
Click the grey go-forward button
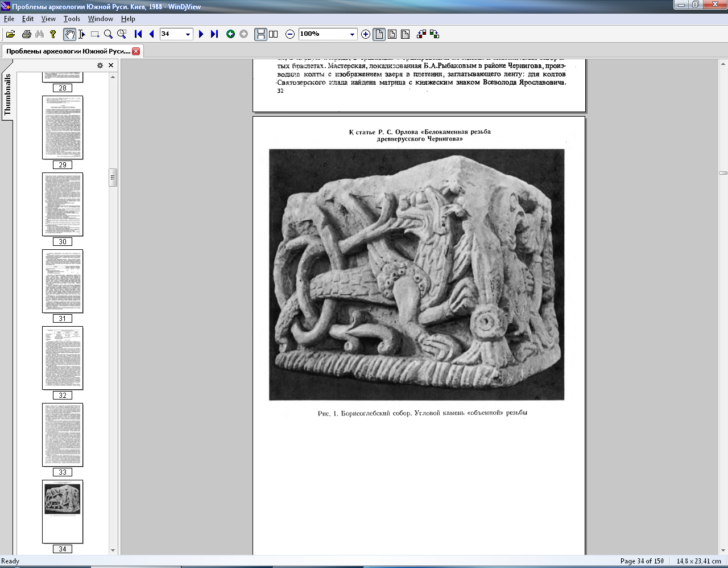tap(244, 34)
